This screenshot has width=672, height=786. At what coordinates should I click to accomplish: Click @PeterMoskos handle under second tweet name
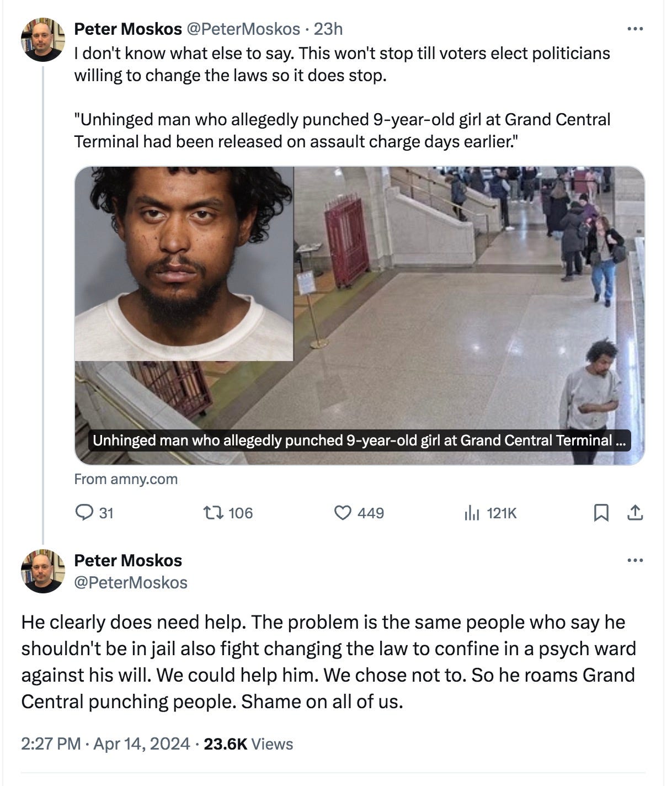click(131, 582)
